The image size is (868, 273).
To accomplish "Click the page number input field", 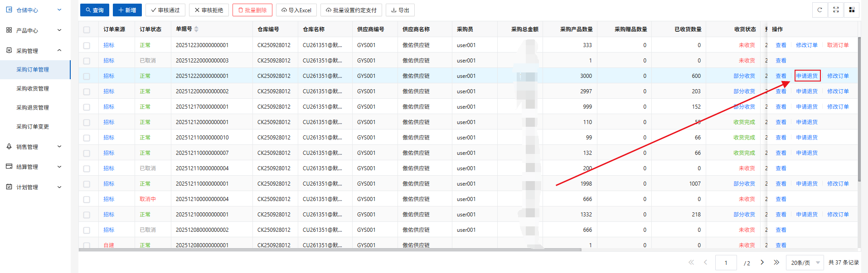I will [x=726, y=263].
